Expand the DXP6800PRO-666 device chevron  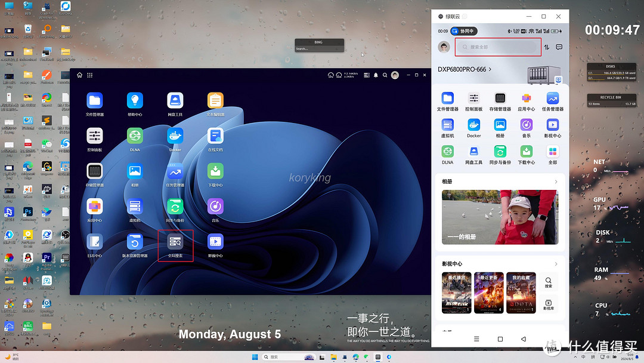490,69
